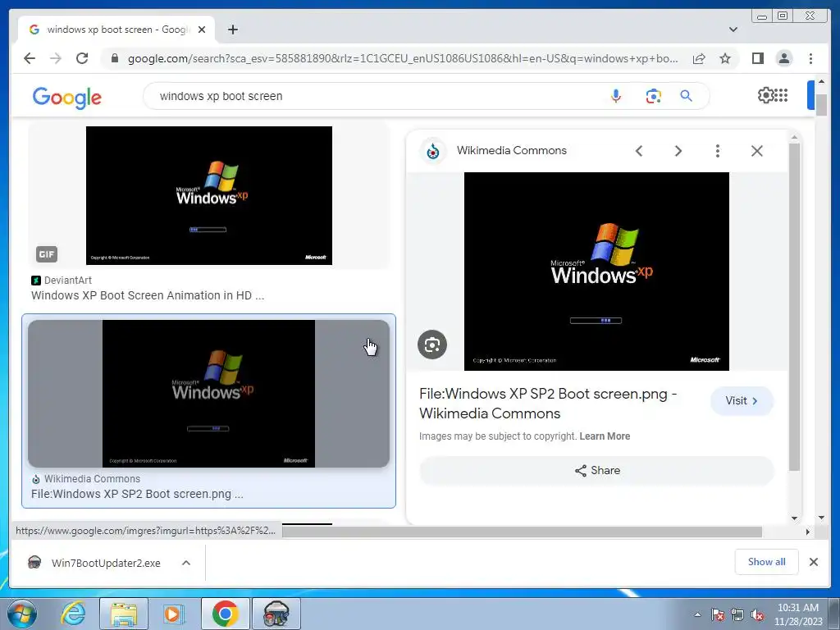Viewport: 840px width, 630px height.
Task: Open Windows Explorer from taskbar
Action: (x=124, y=614)
